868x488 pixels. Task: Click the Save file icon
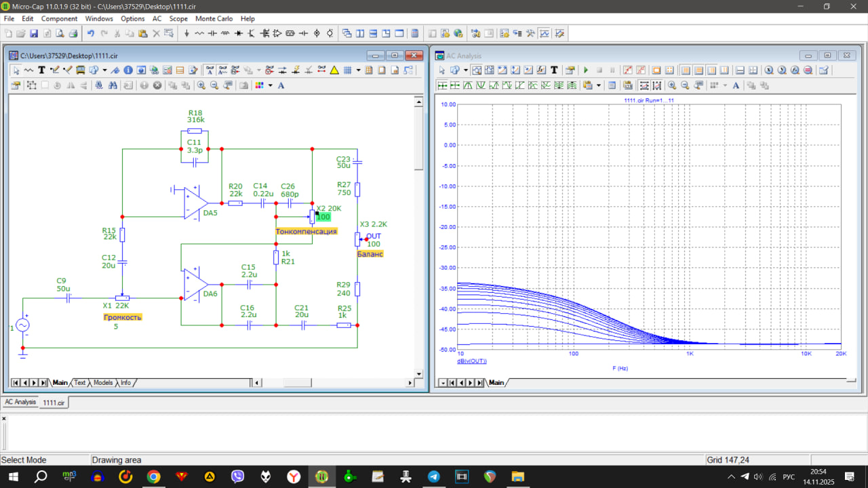34,33
